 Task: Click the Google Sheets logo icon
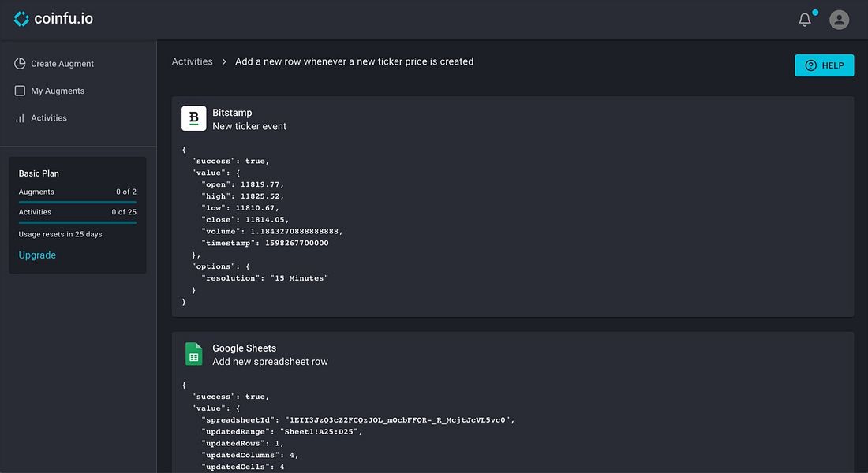pyautogui.click(x=194, y=354)
